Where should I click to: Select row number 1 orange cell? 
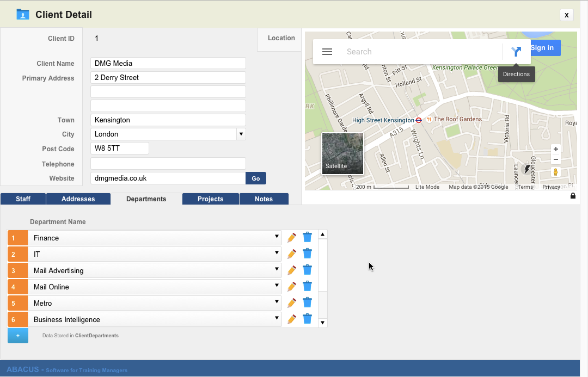tap(17, 238)
